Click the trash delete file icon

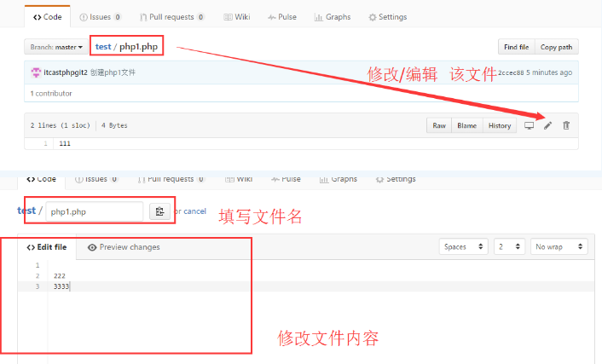pyautogui.click(x=566, y=125)
